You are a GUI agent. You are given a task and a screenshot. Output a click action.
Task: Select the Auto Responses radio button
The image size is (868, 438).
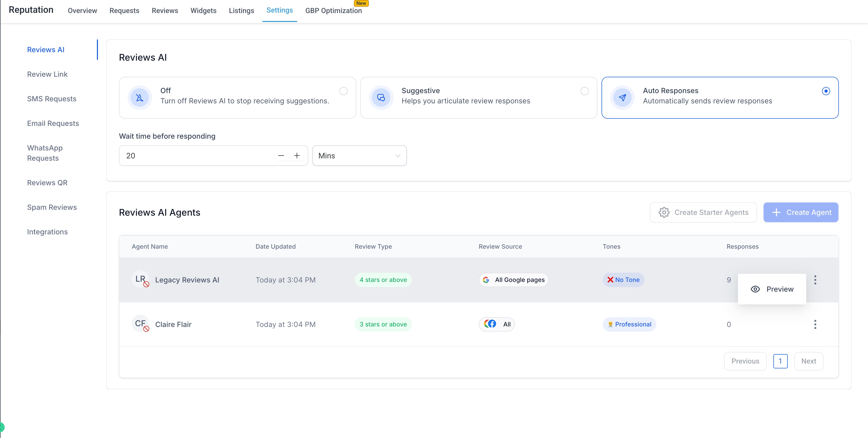(826, 91)
